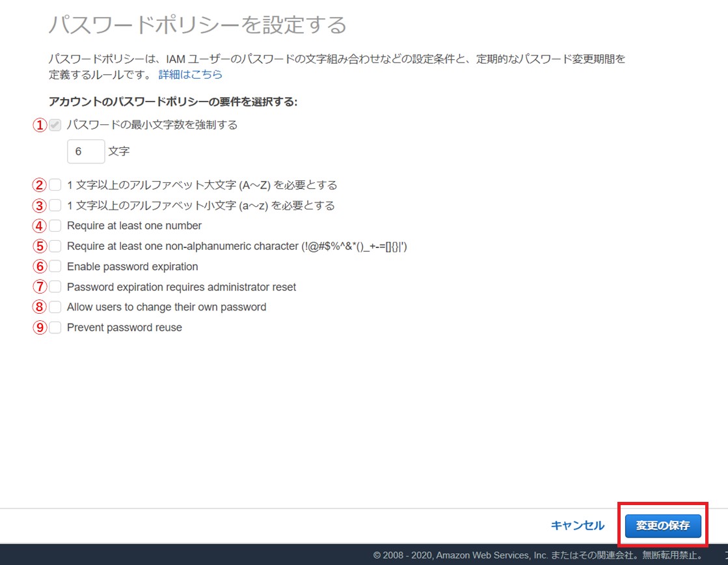The image size is (728, 565).
Task: Open the 詳細はこちら details link
Action: coord(191,74)
